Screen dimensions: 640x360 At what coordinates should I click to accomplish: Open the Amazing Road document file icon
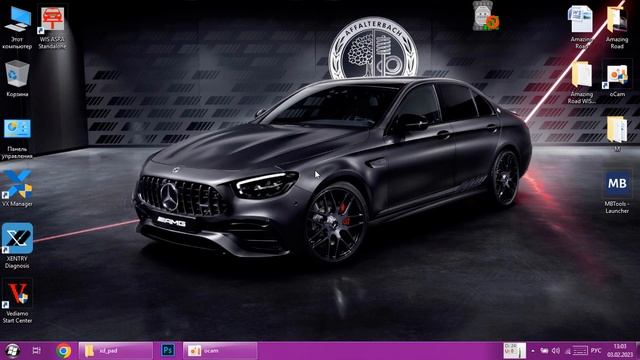tap(581, 28)
